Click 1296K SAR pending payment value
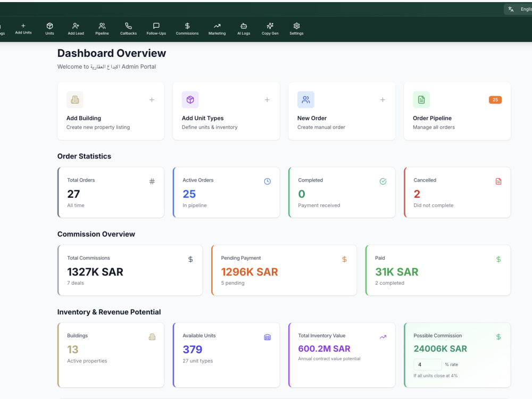This screenshot has width=532, height=399. click(250, 272)
